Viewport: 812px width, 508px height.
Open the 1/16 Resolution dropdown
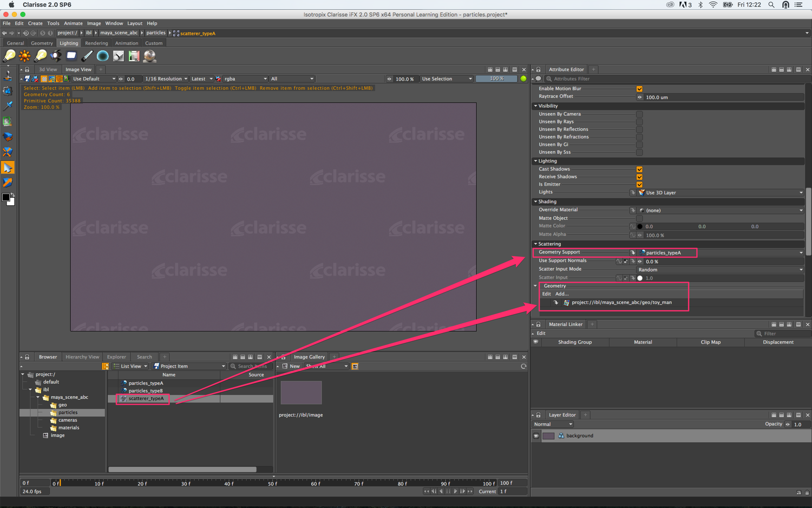[166, 79]
